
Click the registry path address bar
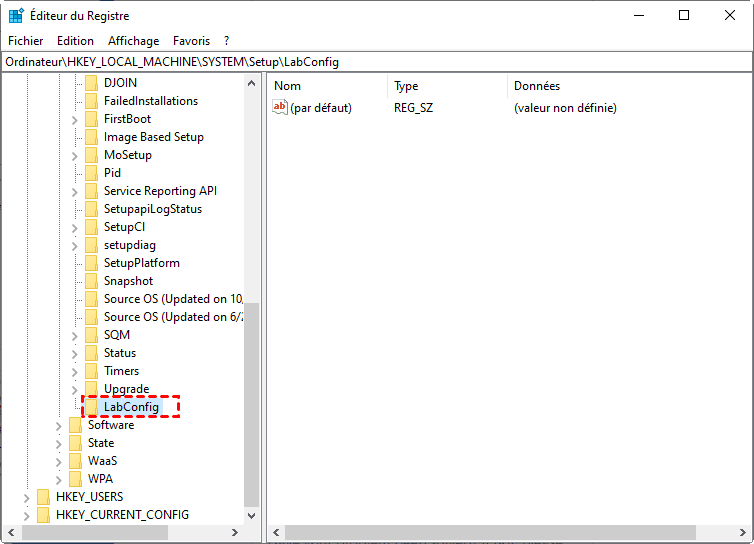[377, 62]
